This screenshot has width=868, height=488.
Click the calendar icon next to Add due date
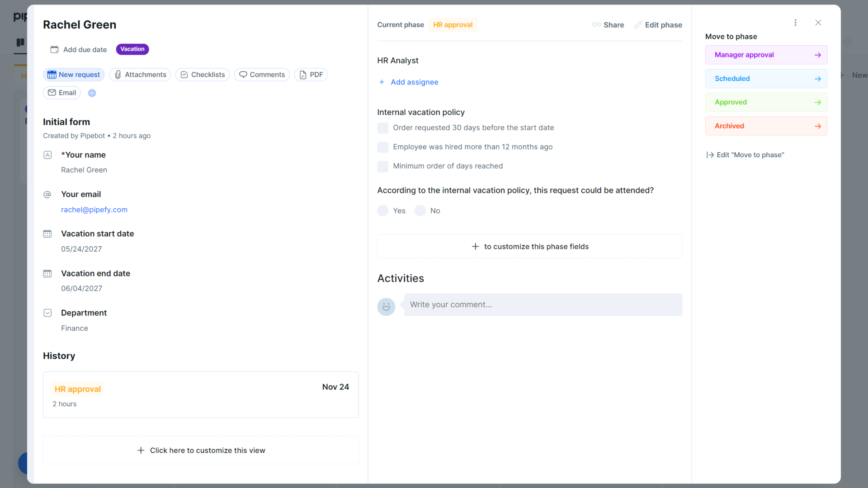pyautogui.click(x=54, y=50)
